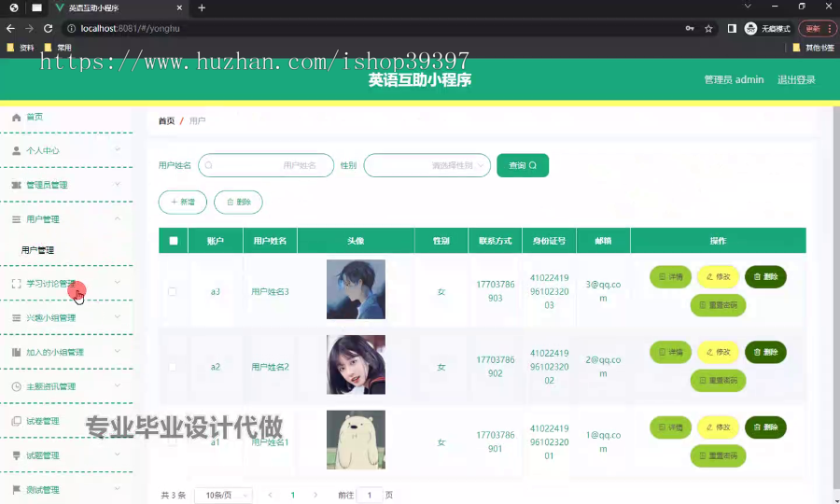Check the row a3 checkbox

click(172, 291)
